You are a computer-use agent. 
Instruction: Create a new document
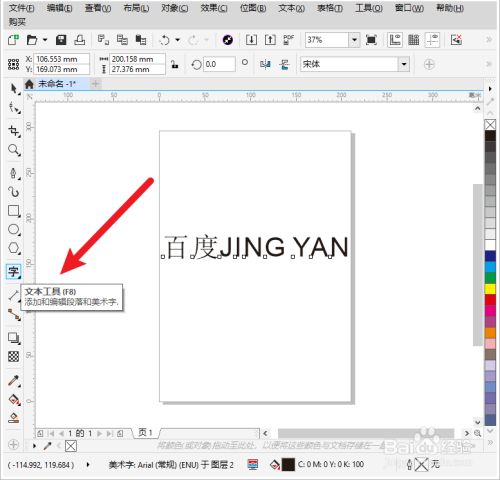coord(13,40)
